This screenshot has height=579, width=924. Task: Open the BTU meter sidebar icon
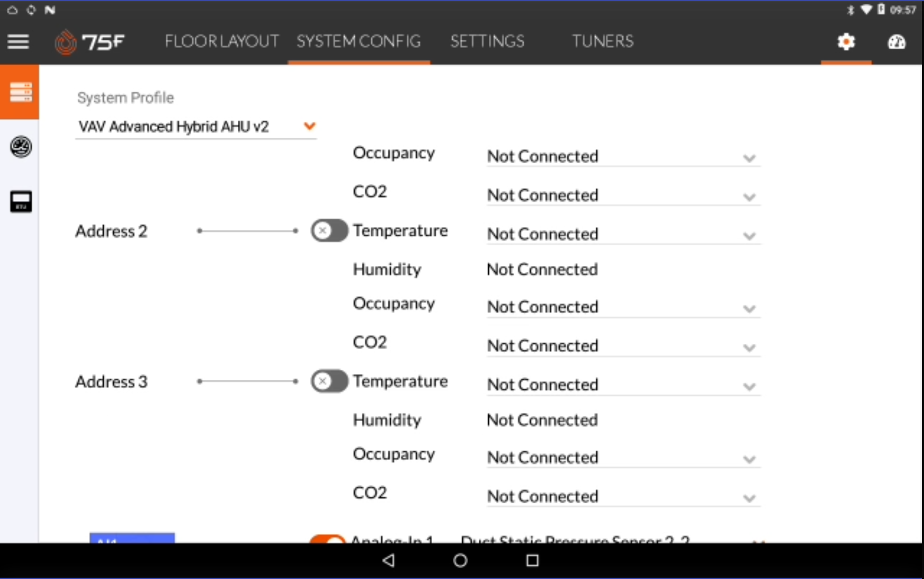(x=21, y=202)
